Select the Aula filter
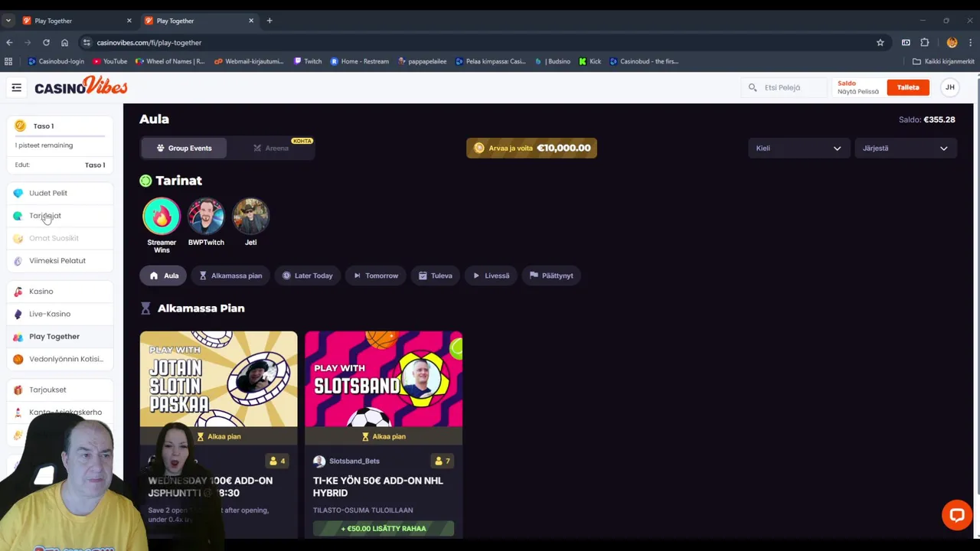 coord(164,275)
